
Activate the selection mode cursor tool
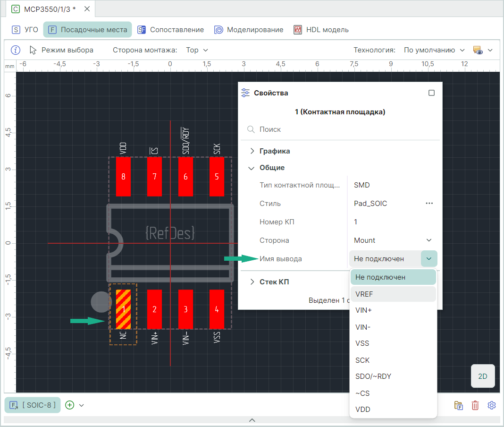tap(61, 50)
